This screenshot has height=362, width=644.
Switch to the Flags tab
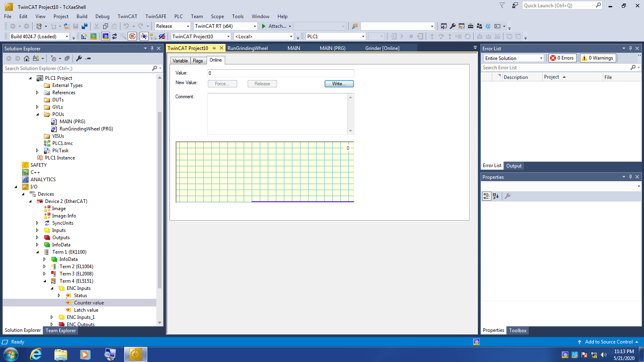pos(198,61)
